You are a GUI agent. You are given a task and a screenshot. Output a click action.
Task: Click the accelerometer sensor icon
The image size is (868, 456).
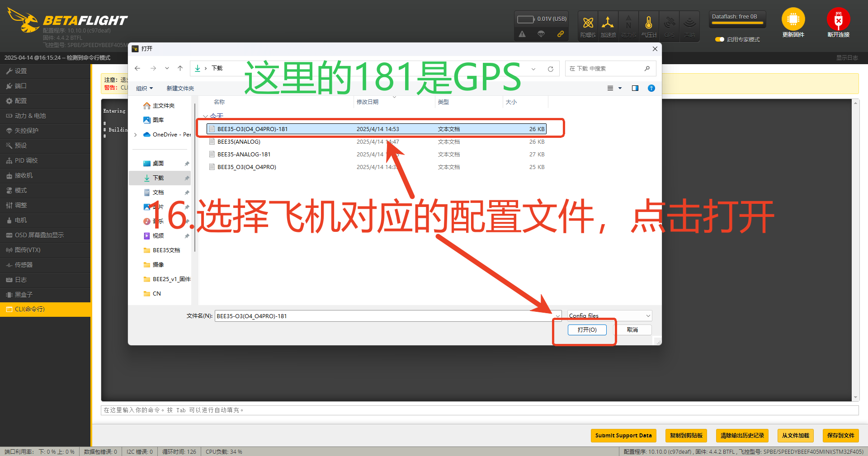(x=608, y=23)
